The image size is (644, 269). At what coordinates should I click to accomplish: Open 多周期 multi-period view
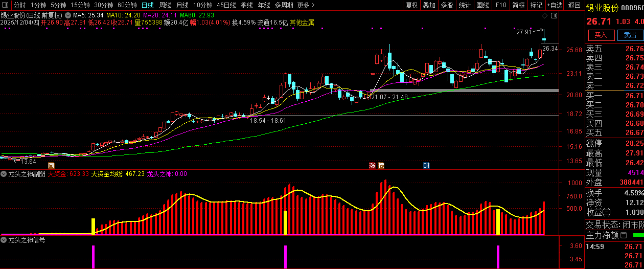click(x=284, y=5)
